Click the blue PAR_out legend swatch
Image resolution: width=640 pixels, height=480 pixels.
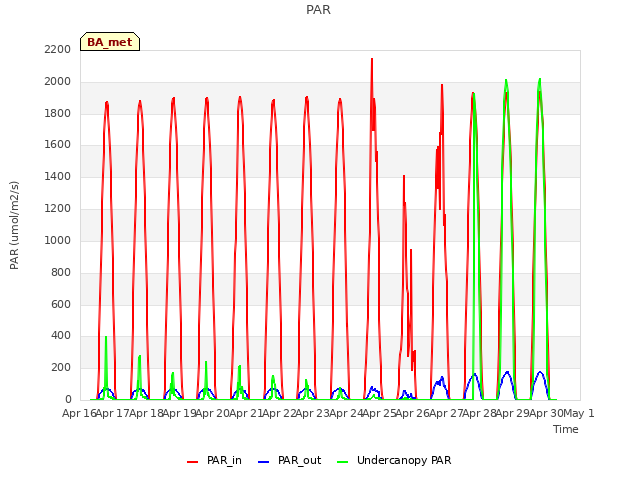[263, 462]
